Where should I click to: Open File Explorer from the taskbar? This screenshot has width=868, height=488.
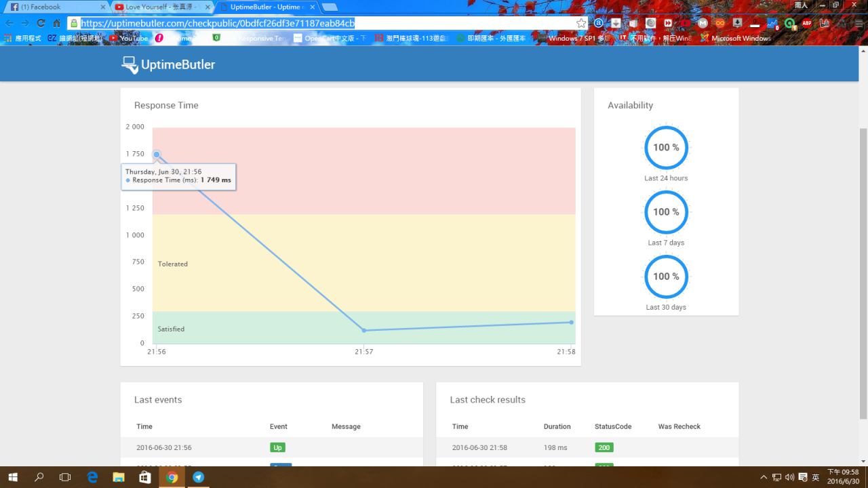pyautogui.click(x=119, y=477)
